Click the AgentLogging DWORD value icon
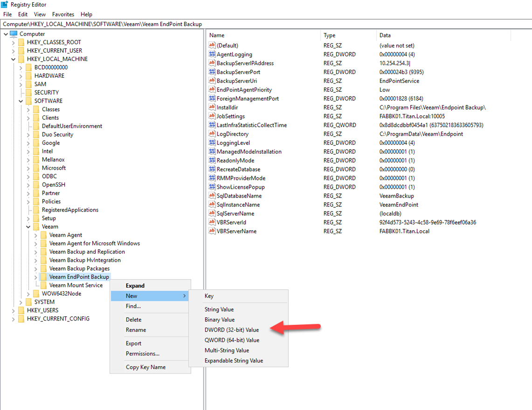532x410 pixels. pyautogui.click(x=212, y=54)
